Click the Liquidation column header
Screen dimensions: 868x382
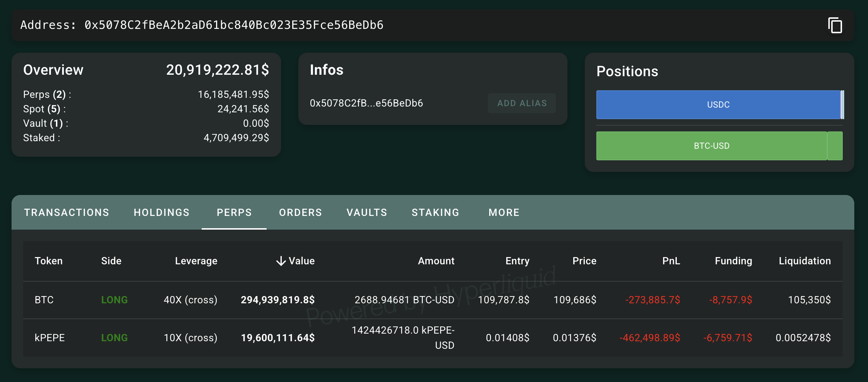pos(804,261)
